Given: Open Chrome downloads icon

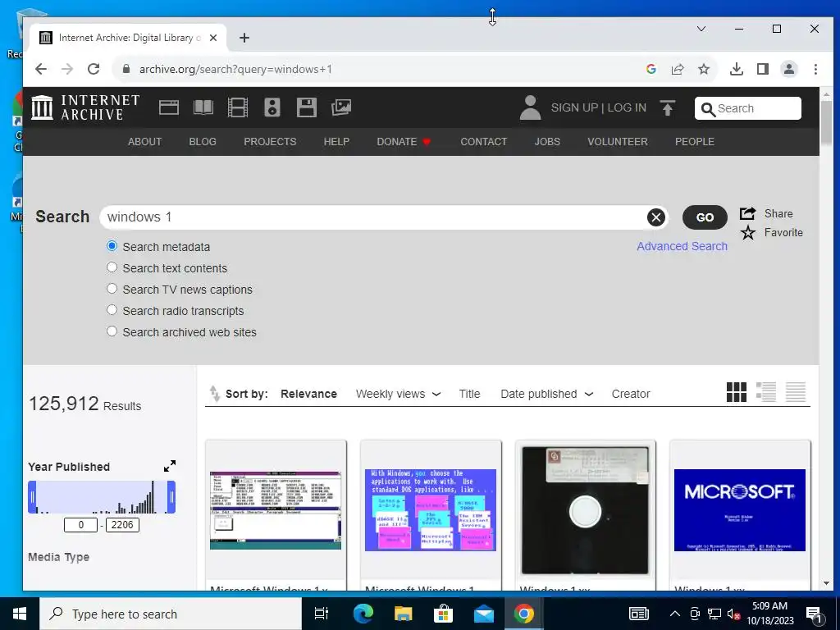Looking at the screenshot, I should point(737,69).
